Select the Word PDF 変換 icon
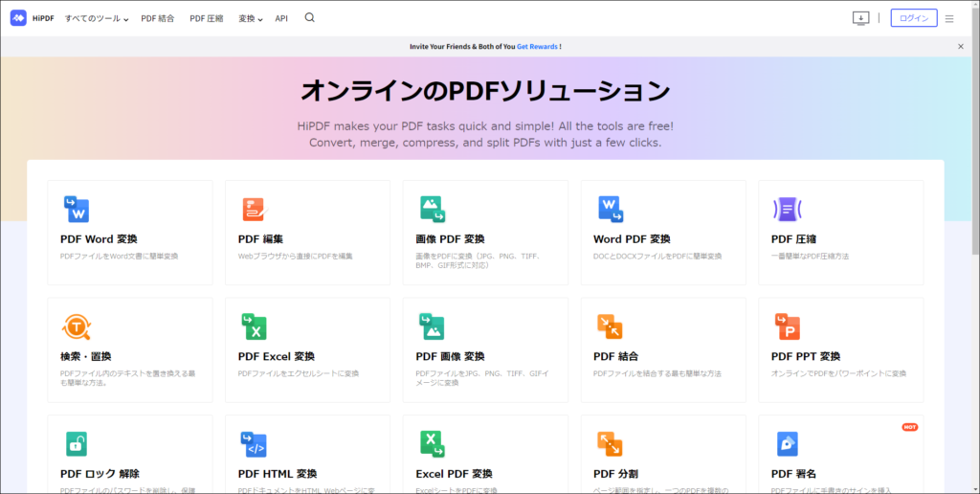This screenshot has height=494, width=980. [x=610, y=210]
